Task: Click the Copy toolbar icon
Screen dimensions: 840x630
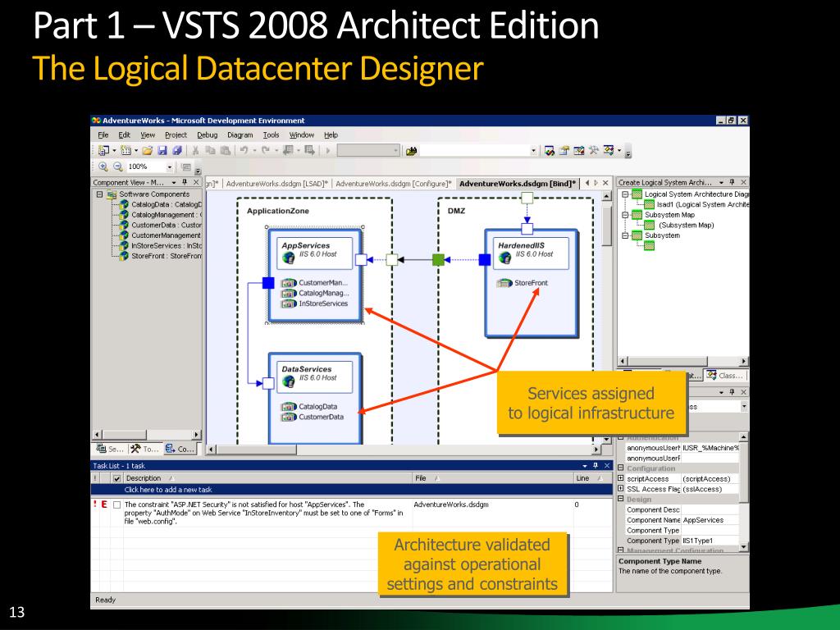Action: coord(211,151)
